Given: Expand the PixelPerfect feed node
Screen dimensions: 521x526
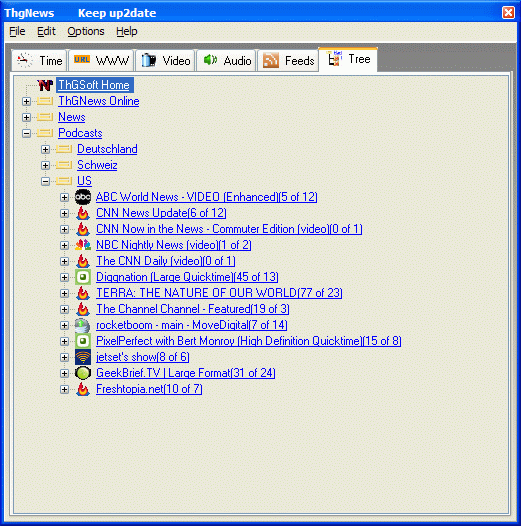Looking at the screenshot, I should pyautogui.click(x=64, y=341).
